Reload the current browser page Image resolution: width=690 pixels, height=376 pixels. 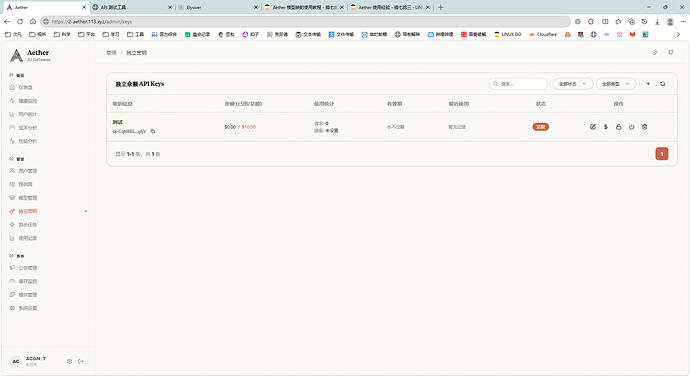[x=20, y=21]
